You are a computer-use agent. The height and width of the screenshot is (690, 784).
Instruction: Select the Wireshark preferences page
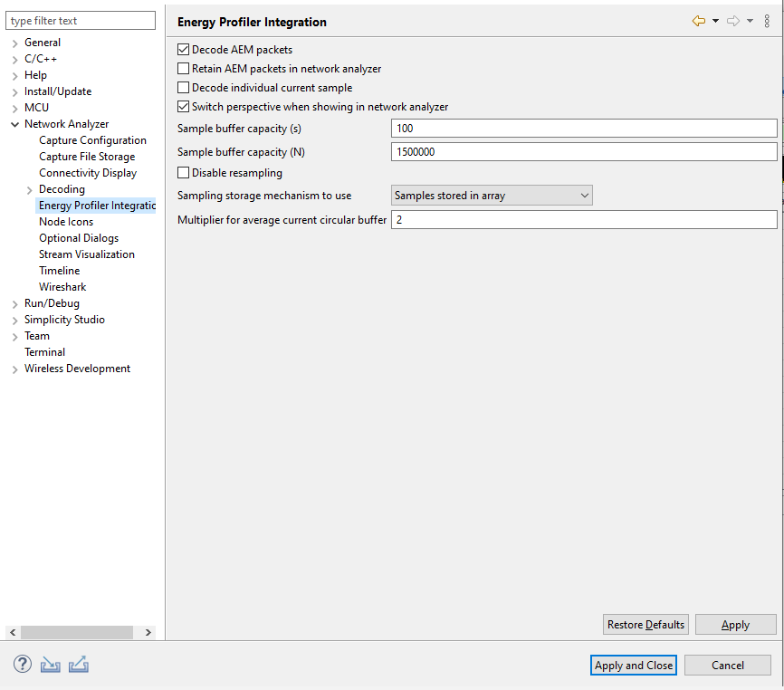pos(62,286)
